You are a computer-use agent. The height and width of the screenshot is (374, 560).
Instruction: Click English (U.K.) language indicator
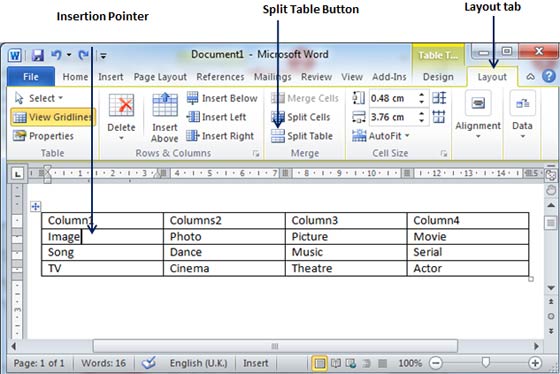tap(199, 363)
